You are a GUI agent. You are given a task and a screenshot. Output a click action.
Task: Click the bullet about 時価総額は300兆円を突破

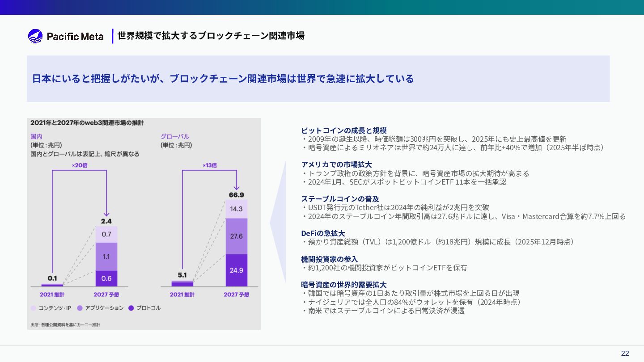click(434, 139)
